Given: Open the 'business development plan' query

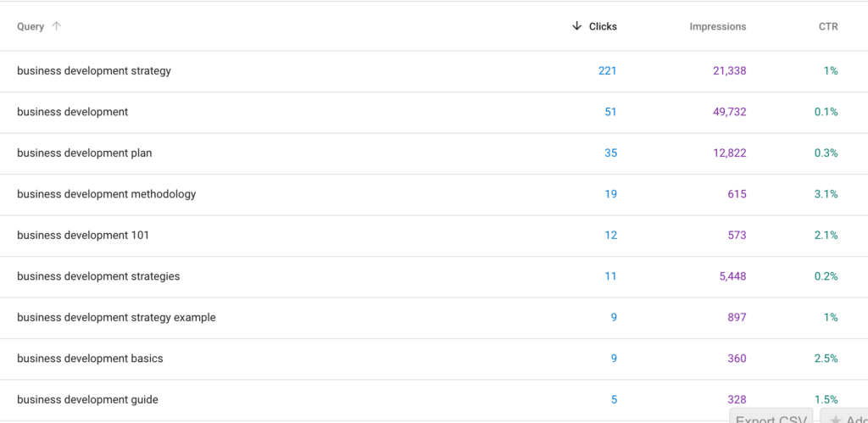Looking at the screenshot, I should [85, 153].
